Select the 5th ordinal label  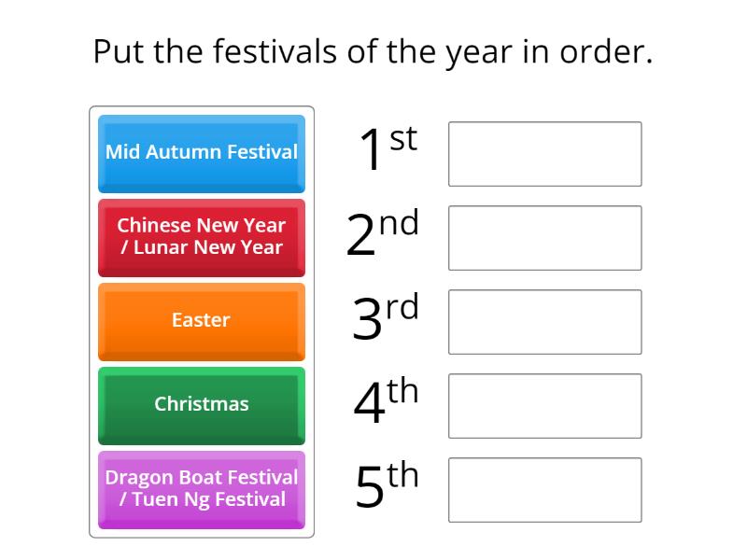(x=386, y=485)
